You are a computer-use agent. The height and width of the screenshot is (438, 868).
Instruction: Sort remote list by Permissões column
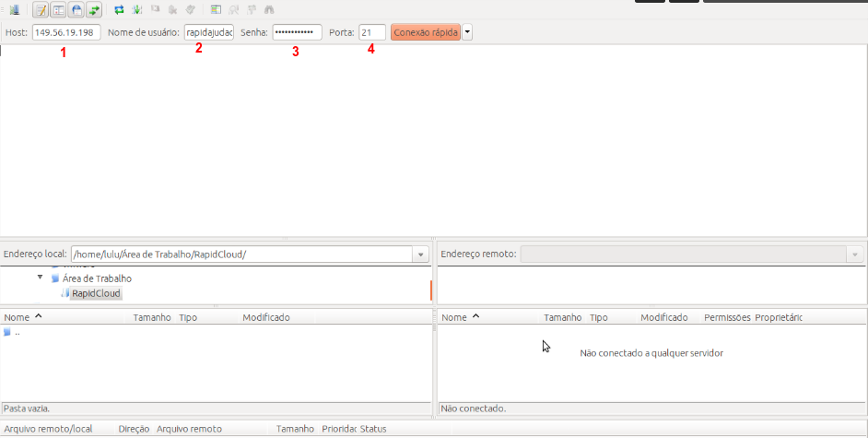click(727, 317)
